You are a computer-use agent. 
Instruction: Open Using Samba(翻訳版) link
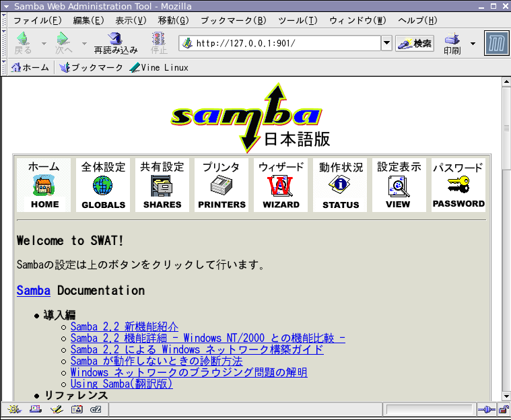tap(122, 384)
